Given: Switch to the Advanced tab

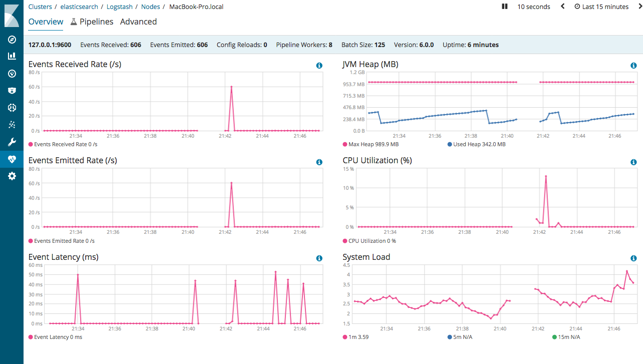Looking at the screenshot, I should pyautogui.click(x=138, y=22).
